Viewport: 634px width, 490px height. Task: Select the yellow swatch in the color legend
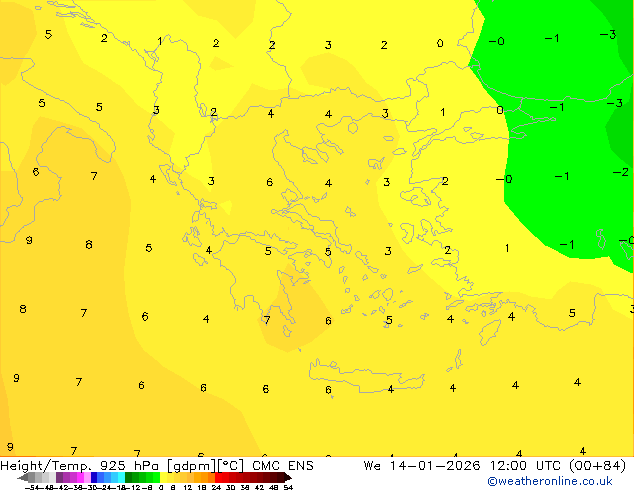163,478
